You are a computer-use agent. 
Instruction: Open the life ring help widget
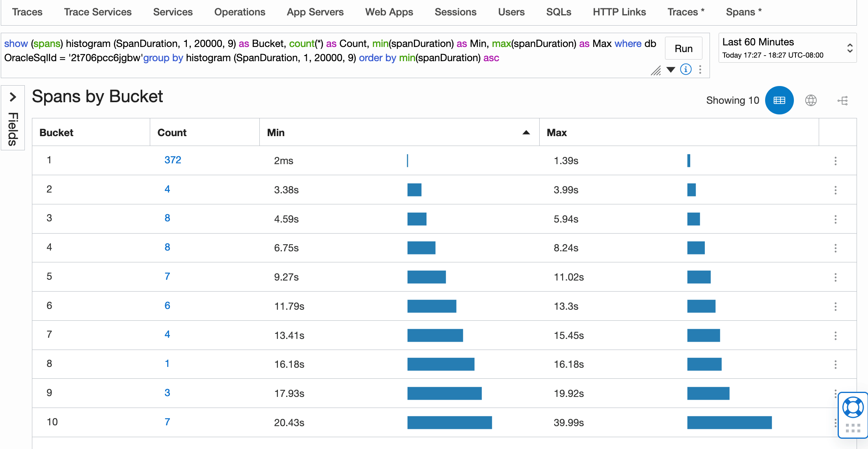tap(853, 408)
